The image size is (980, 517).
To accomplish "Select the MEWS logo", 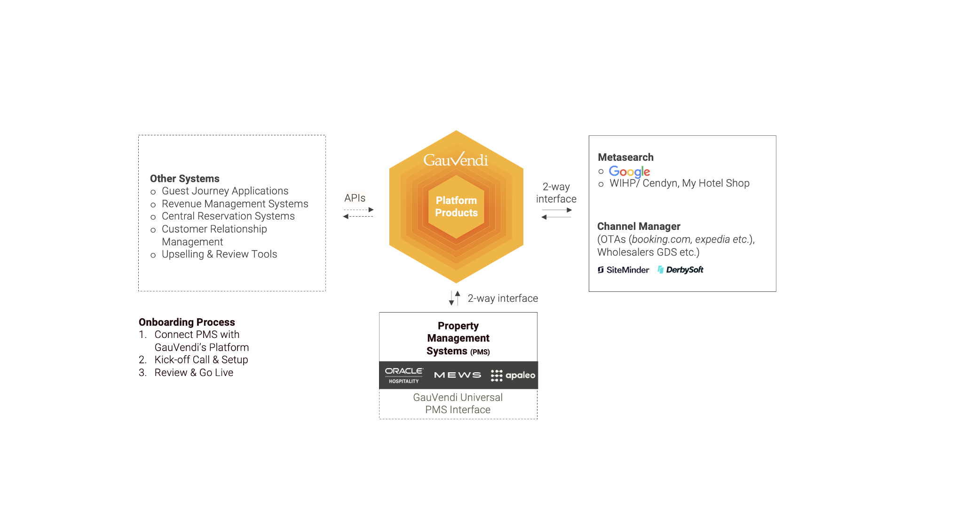I will [x=457, y=375].
